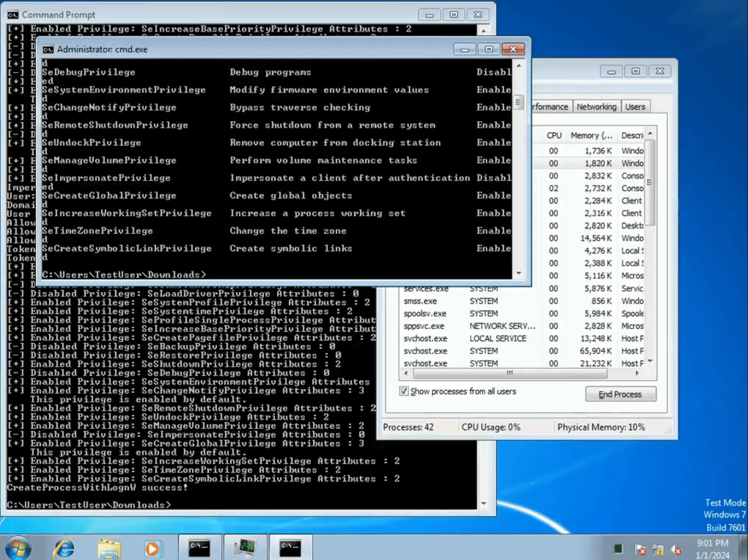Open Windows Explorer folder icon in taskbar
Image resolution: width=748 pixels, height=560 pixels.
[109, 549]
